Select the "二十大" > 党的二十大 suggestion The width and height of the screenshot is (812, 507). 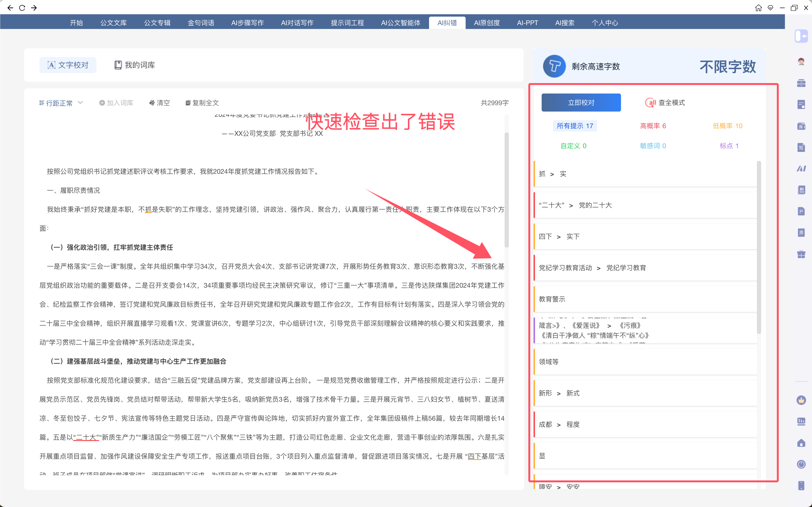tap(645, 205)
